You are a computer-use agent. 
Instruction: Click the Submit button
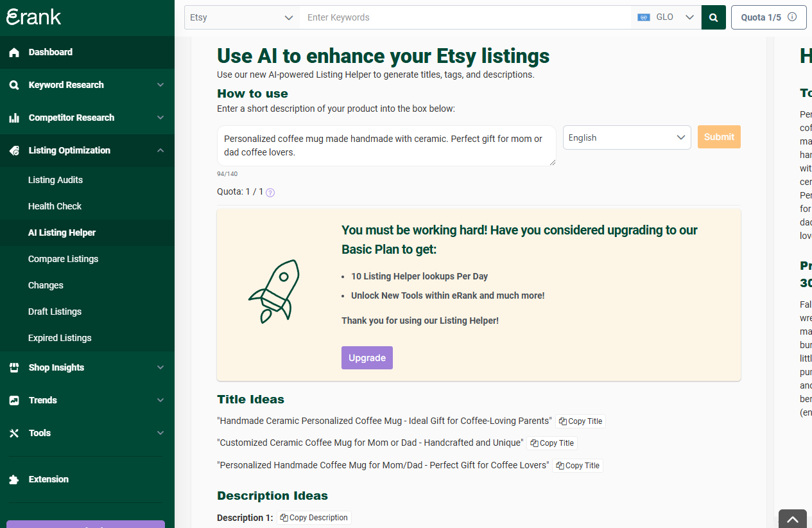[718, 137]
